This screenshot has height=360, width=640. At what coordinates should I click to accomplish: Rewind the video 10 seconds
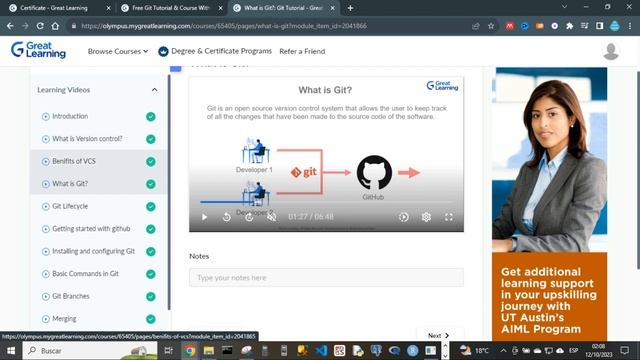pyautogui.click(x=227, y=217)
